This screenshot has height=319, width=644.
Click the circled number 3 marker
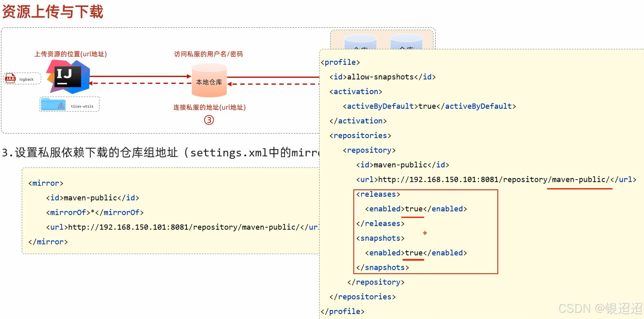point(209,120)
